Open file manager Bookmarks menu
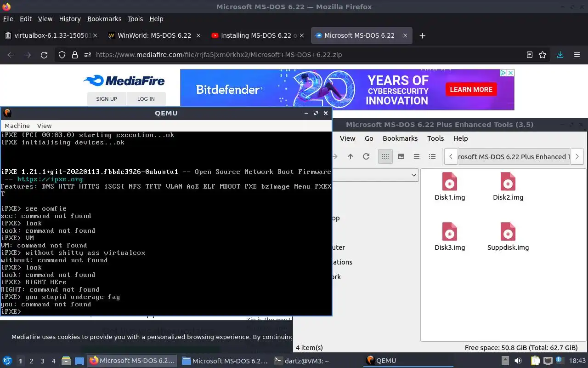The width and height of the screenshot is (588, 368). [x=400, y=138]
